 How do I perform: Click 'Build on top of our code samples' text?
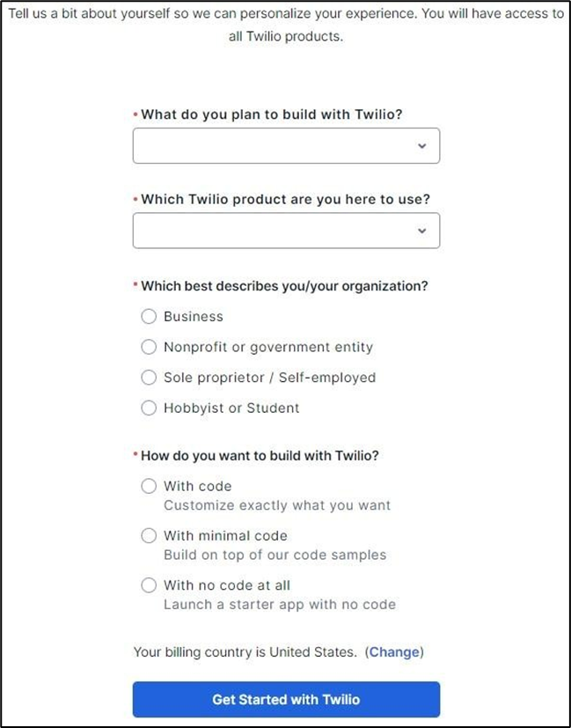coord(275,555)
